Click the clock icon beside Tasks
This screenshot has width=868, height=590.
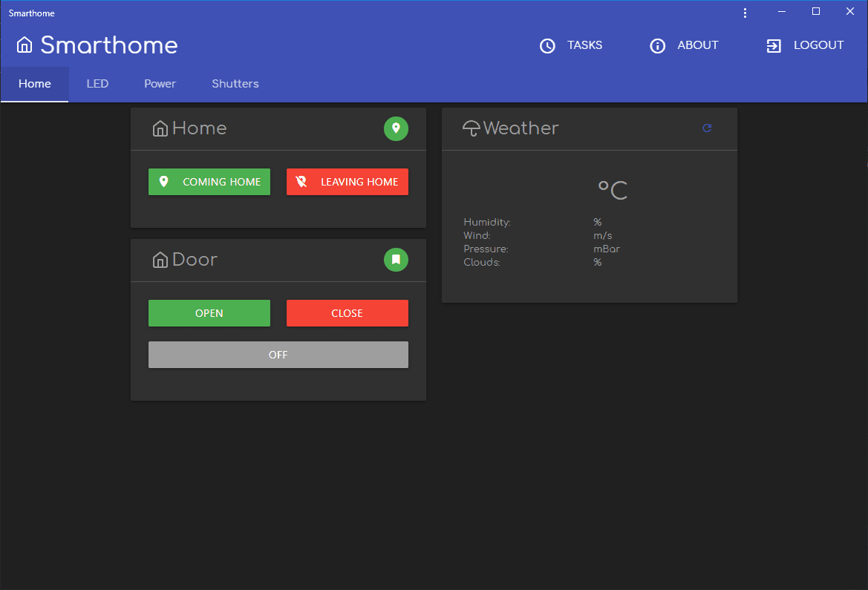coord(547,46)
